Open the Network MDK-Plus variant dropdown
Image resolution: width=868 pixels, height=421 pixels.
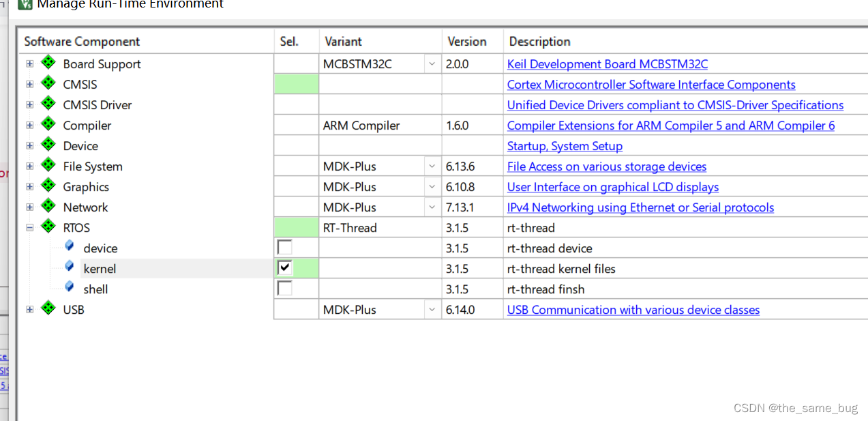432,207
